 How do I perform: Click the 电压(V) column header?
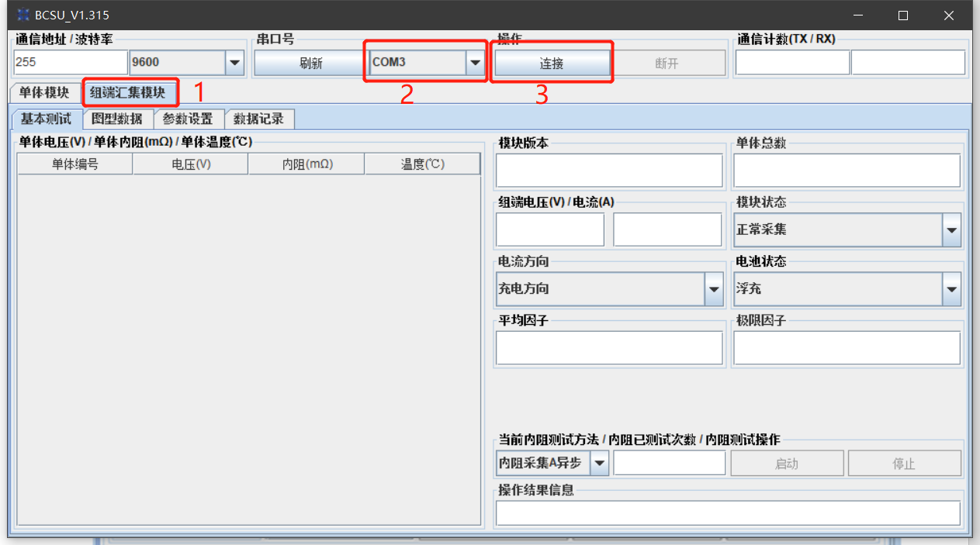[x=191, y=164]
